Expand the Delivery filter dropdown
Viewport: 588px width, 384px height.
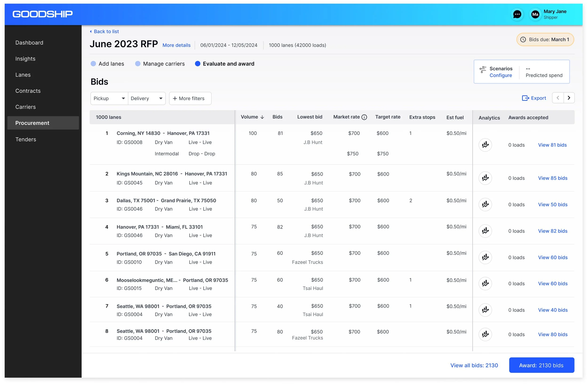147,98
